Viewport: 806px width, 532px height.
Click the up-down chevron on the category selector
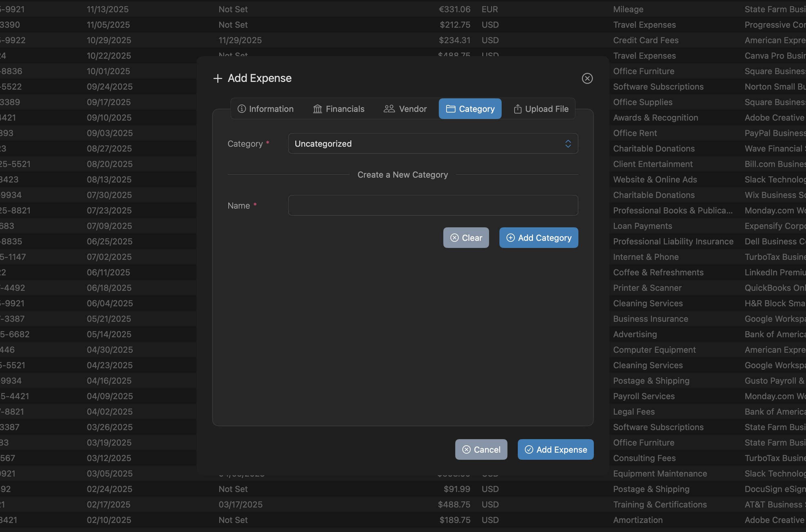click(x=568, y=143)
